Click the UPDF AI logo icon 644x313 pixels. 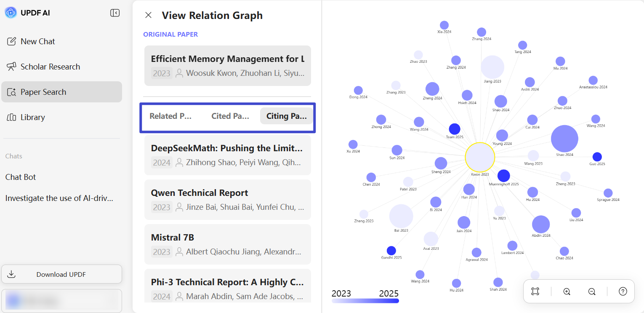point(11,13)
